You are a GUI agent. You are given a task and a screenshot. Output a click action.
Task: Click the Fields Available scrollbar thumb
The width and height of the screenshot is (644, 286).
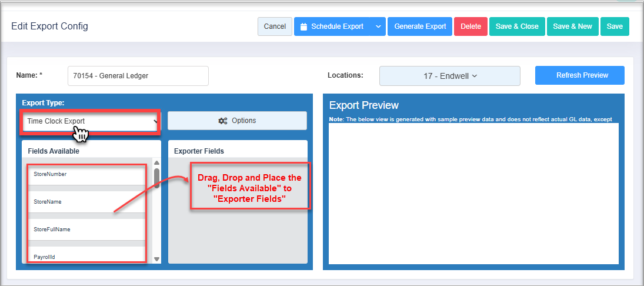click(x=156, y=178)
